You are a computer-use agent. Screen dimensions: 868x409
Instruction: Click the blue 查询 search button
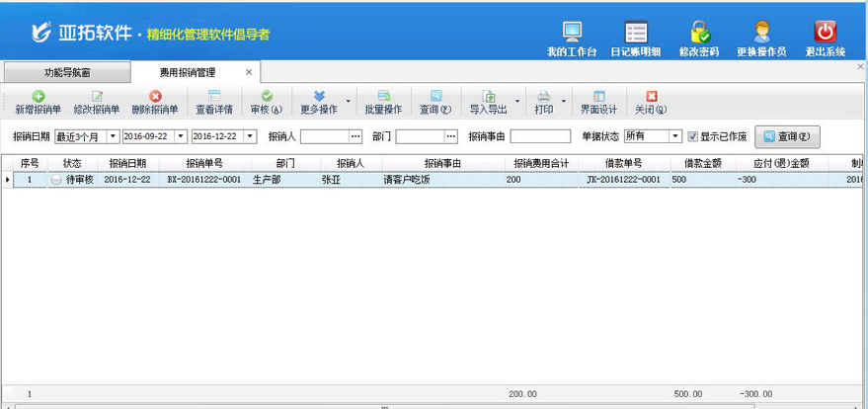pyautogui.click(x=787, y=136)
